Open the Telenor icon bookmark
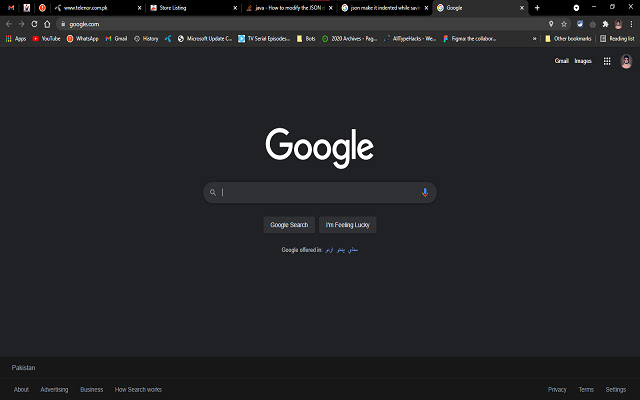Screen dimensions: 640x400 [168, 39]
